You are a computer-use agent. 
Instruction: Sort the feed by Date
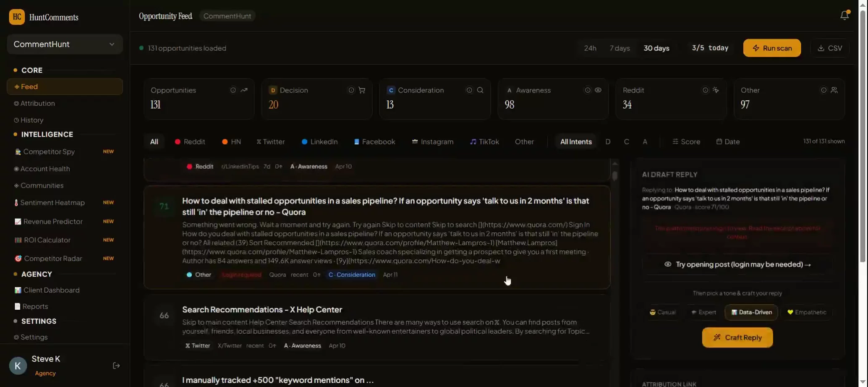728,142
